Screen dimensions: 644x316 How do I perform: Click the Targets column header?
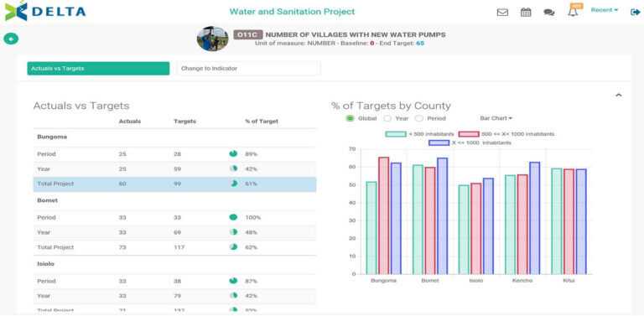[x=184, y=122]
